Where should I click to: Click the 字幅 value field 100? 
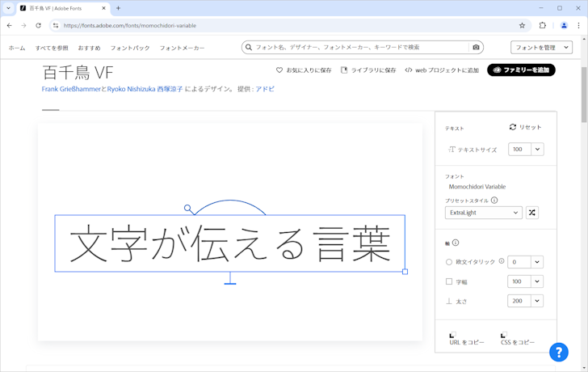(519, 281)
